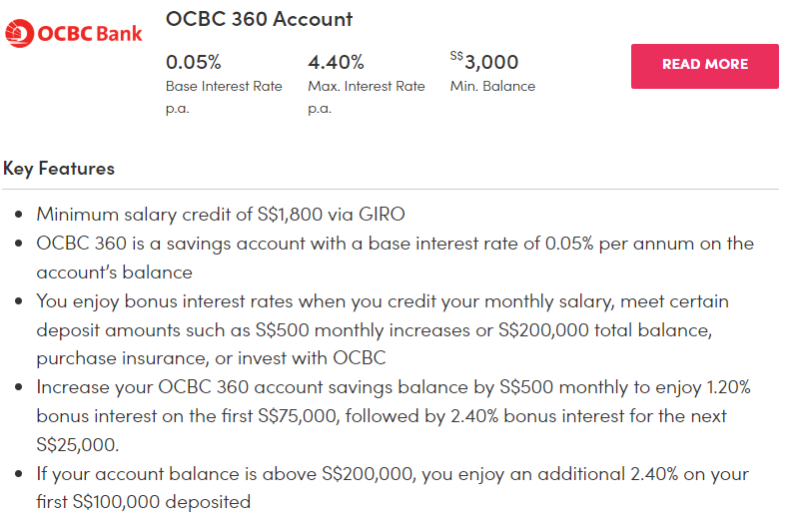Screen dimensions: 788x532
Task: Click the red OCBC sailboat logo icon
Action: point(20,34)
